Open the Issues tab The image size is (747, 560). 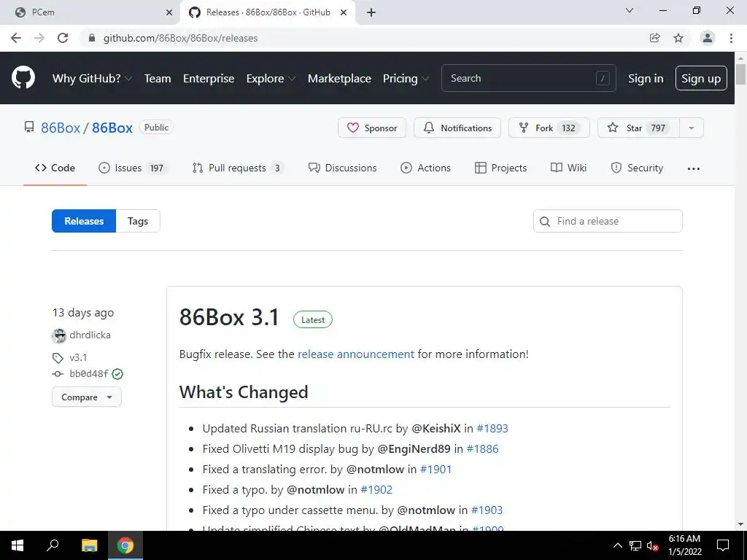pos(133,168)
